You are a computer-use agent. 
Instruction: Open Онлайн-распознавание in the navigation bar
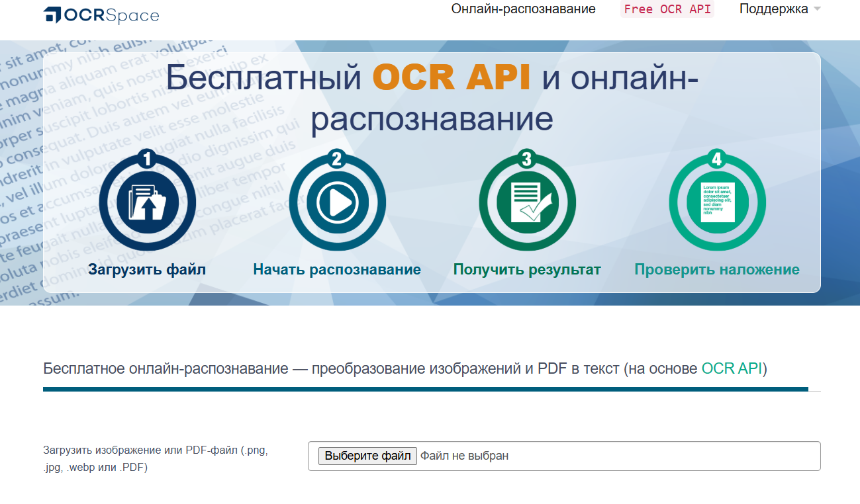[x=524, y=9]
